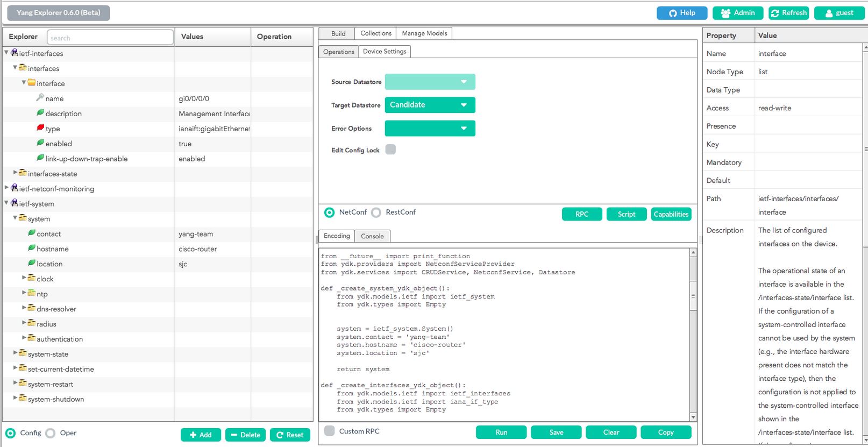Click the key icon beside name

[40, 98]
